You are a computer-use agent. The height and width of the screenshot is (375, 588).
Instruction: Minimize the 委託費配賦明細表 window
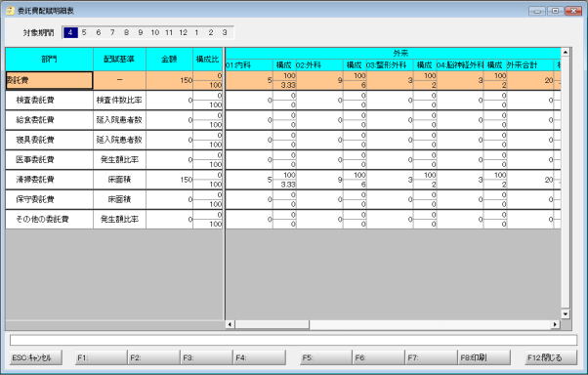538,11
